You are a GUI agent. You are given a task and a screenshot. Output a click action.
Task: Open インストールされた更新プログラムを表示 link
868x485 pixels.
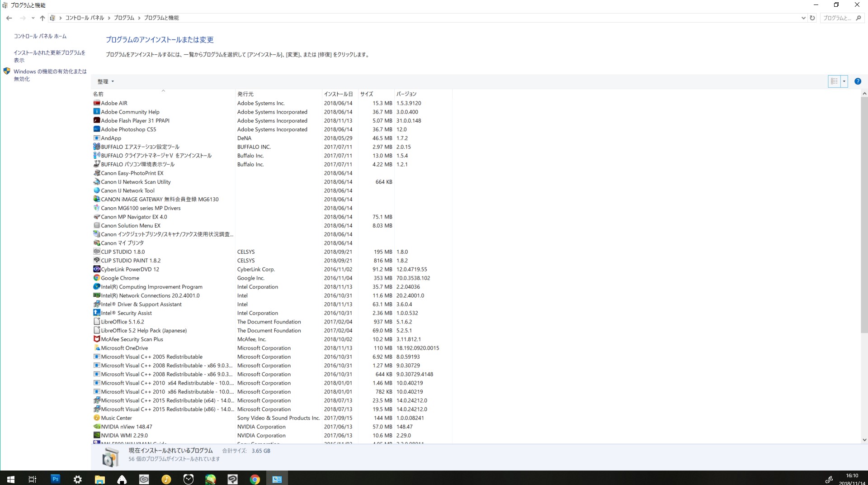click(x=49, y=57)
